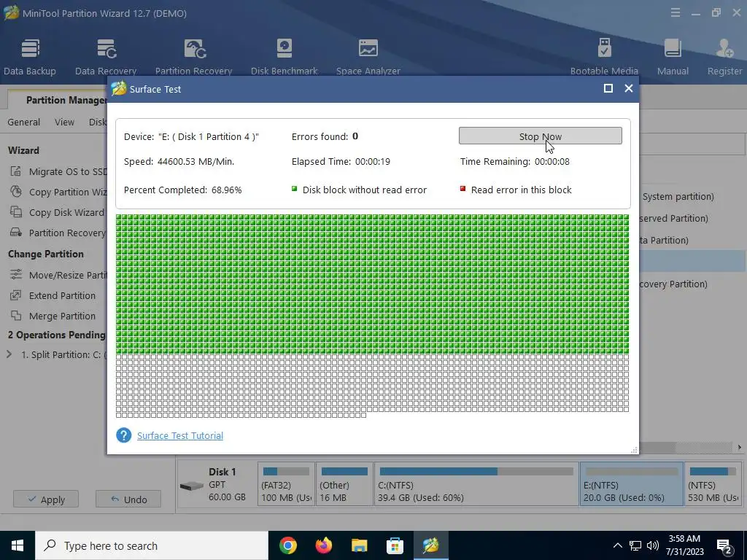Viewport: 747px width, 560px height.
Task: Open the View menu
Action: click(x=64, y=122)
